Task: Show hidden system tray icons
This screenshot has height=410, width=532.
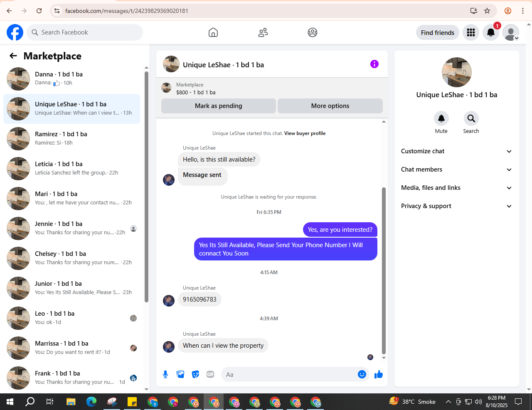Action: point(448,402)
